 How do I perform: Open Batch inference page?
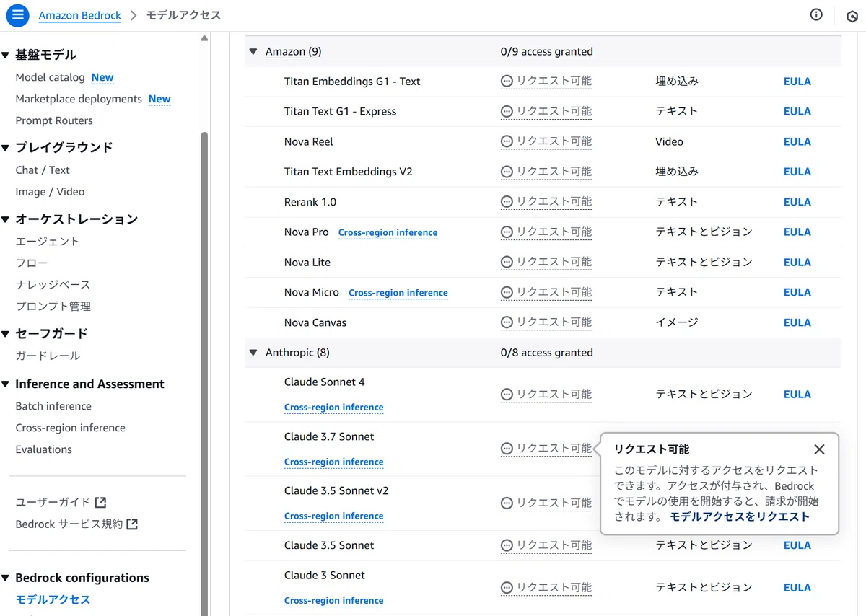(x=53, y=406)
